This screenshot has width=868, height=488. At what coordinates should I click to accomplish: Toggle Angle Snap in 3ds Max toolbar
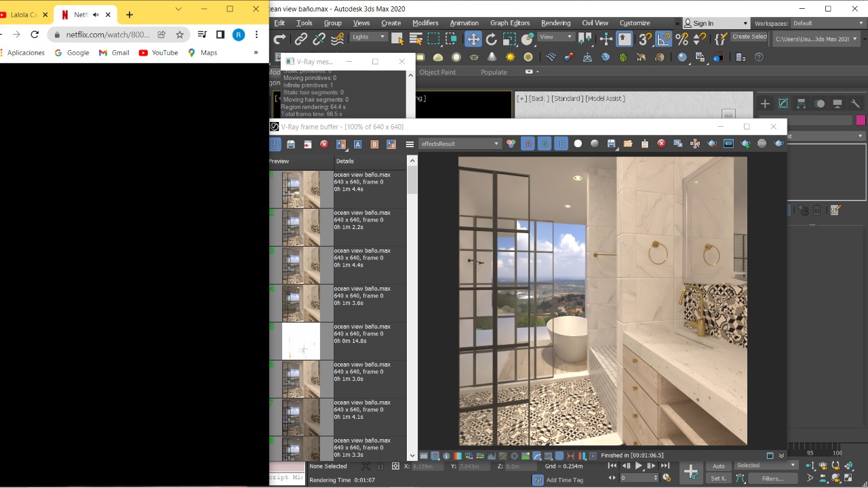click(664, 39)
